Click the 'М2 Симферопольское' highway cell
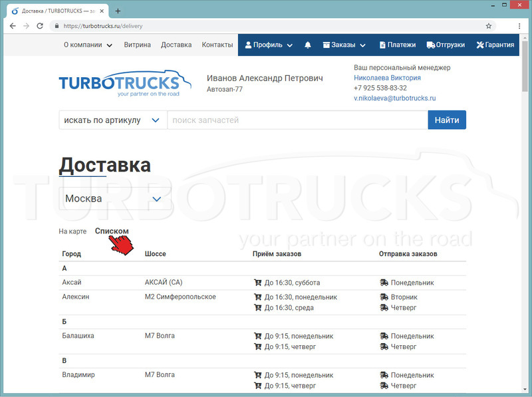This screenshot has width=532, height=397. [180, 297]
